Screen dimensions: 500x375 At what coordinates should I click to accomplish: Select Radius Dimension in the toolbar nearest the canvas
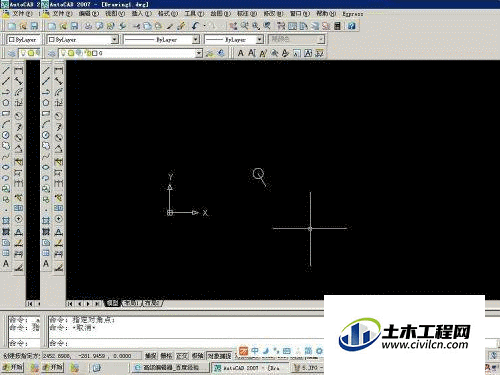point(58,116)
